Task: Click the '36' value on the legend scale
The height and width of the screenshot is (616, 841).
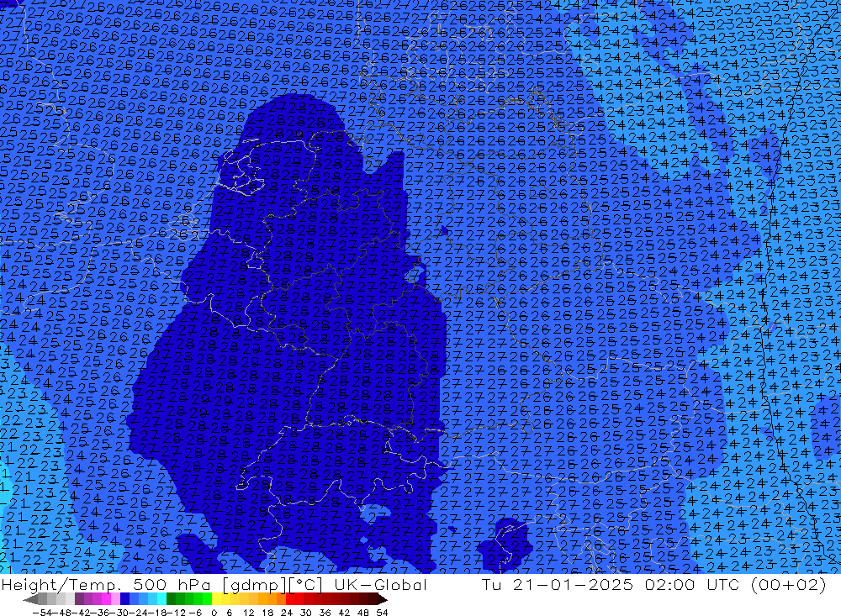Action: [325, 613]
